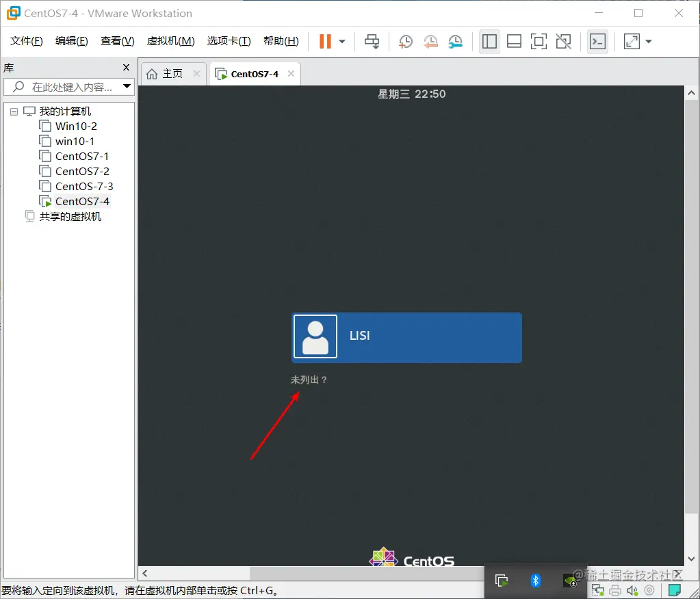Collapse the 我的计算机 tree node

pyautogui.click(x=14, y=111)
